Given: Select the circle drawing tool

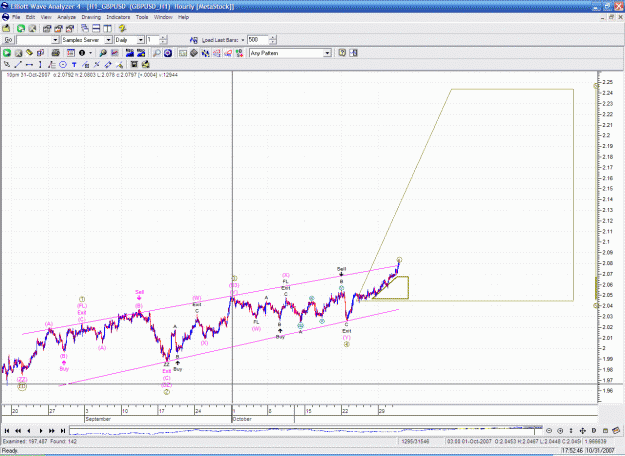Looking at the screenshot, I should 63,65.
